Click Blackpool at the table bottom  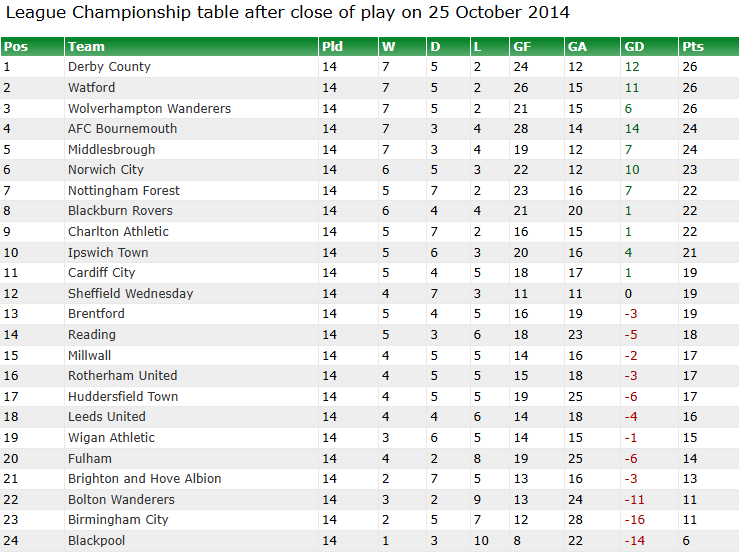point(96,541)
